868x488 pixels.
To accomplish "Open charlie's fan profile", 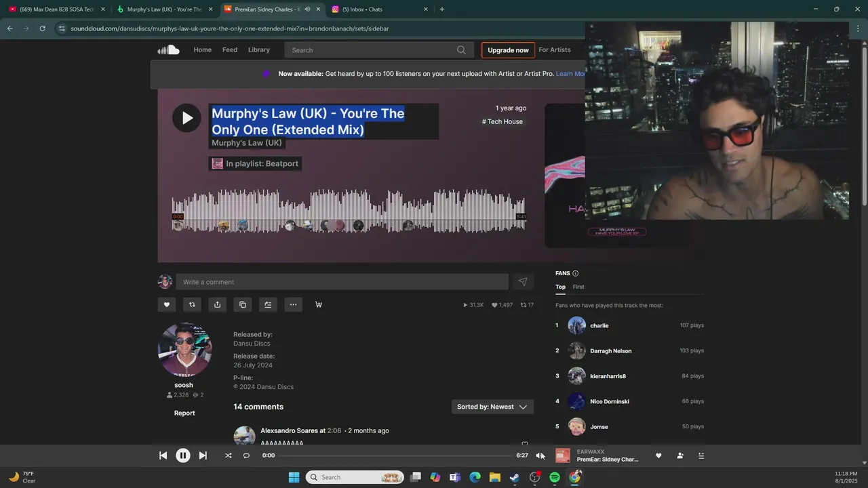I will 599,325.
